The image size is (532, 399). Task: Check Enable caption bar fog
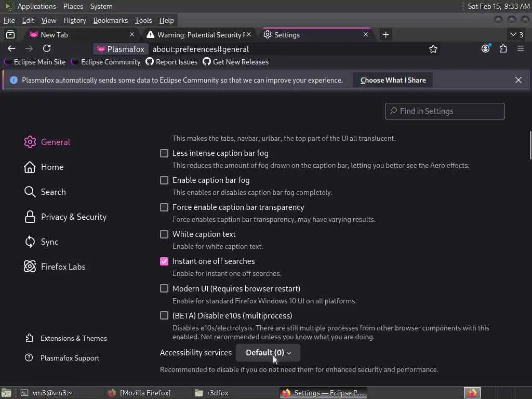coord(164,180)
